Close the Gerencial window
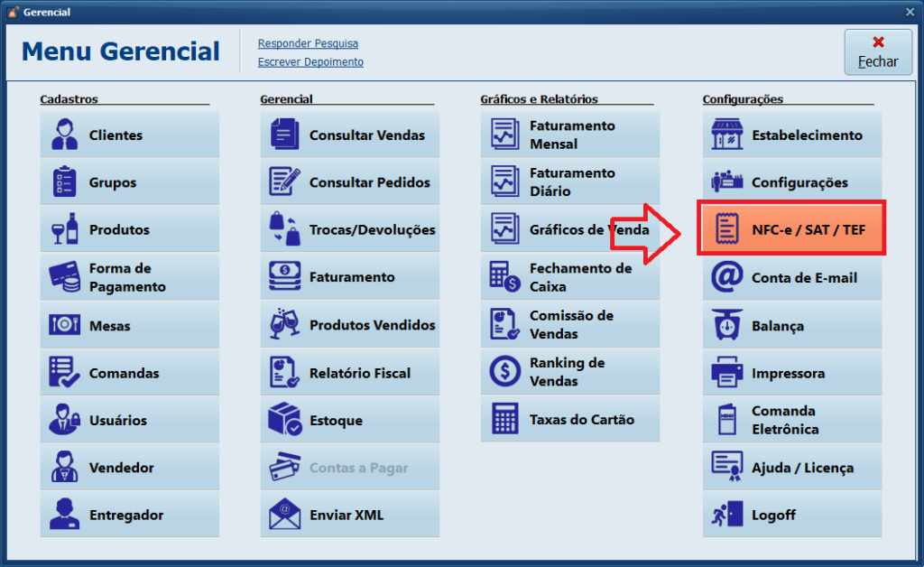Image resolution: width=924 pixels, height=567 pixels. click(910, 12)
